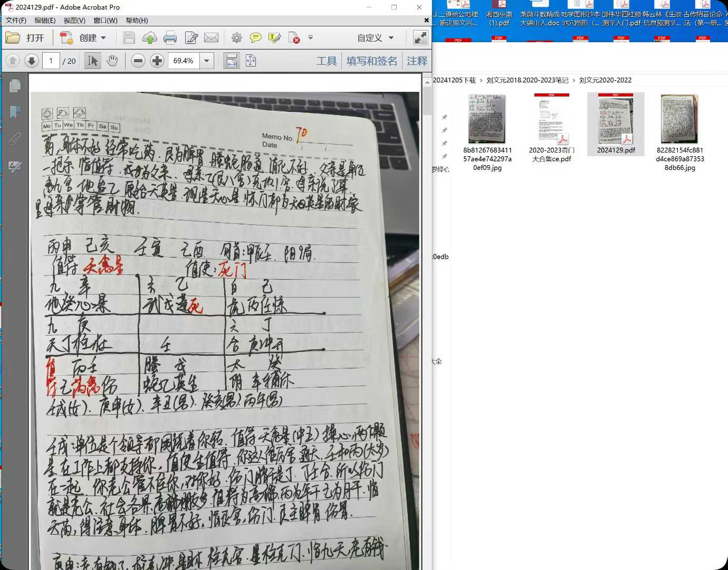The height and width of the screenshot is (570, 728).
Task: Expand chevron after 刘文元2018.2020-2023笔记 breadcrumb
Action: [x=574, y=80]
